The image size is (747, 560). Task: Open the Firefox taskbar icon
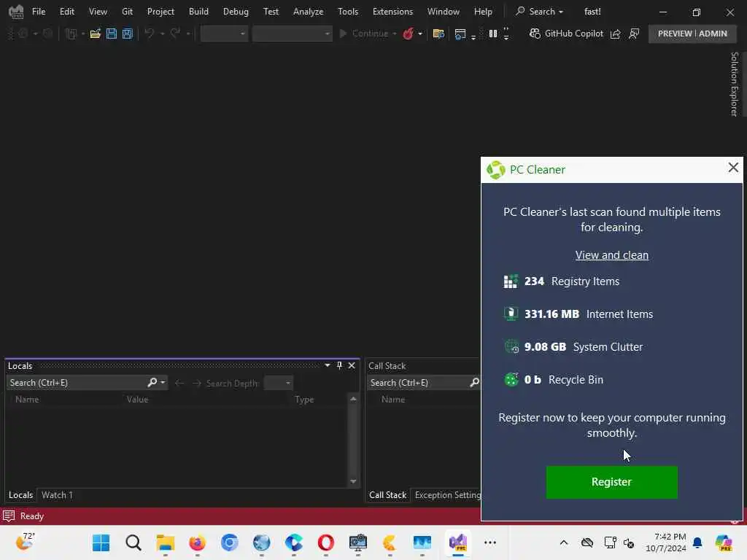pyautogui.click(x=197, y=542)
